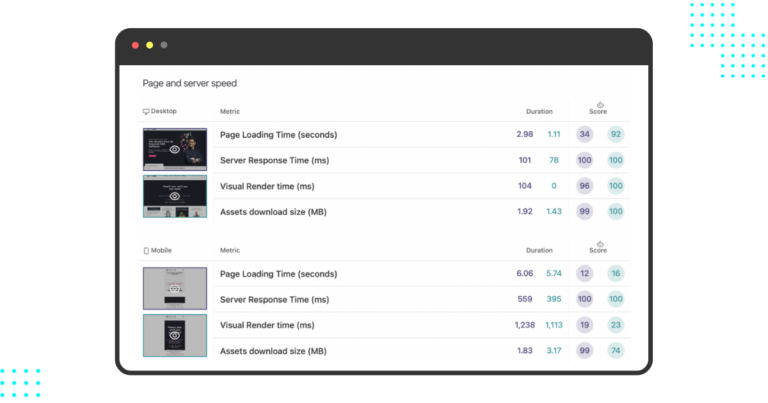Click the desktop Duration column header
The image size is (768, 403).
tap(539, 111)
